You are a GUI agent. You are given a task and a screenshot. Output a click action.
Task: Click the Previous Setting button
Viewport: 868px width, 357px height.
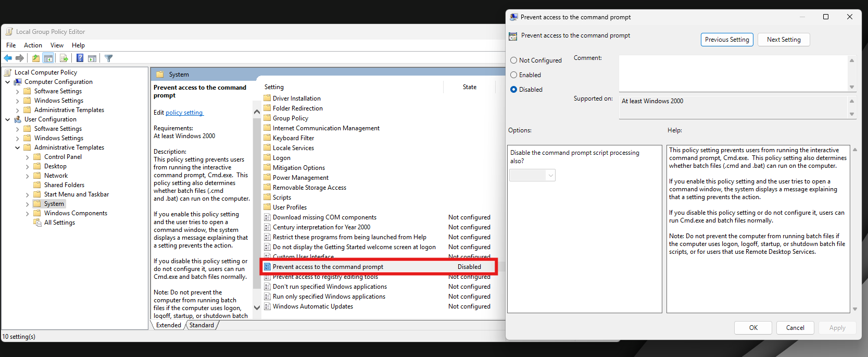click(x=727, y=40)
